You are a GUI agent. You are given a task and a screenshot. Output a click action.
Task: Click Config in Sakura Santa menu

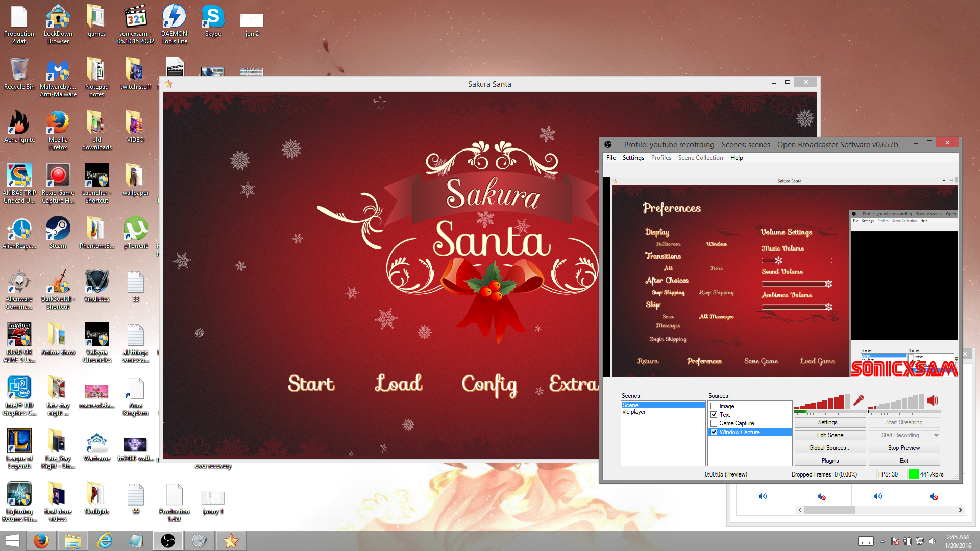pos(489,385)
